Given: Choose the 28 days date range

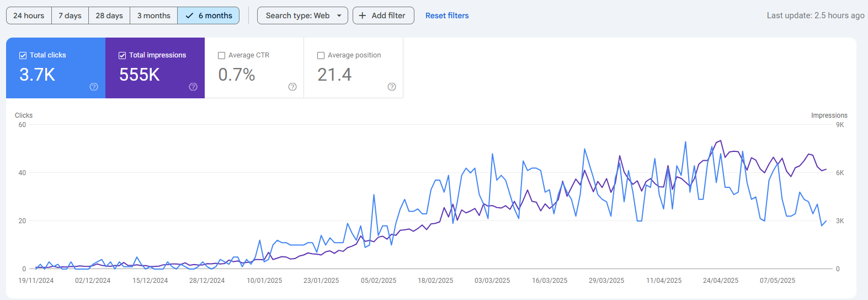Looking at the screenshot, I should tap(109, 15).
